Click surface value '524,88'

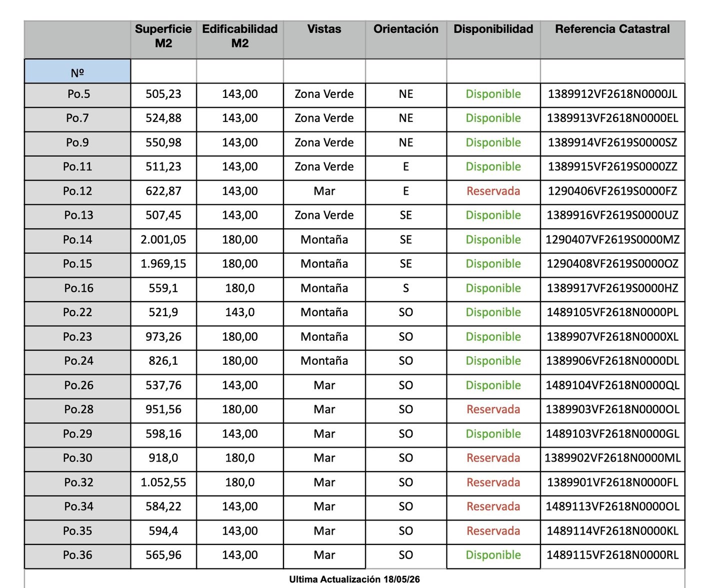[163, 118]
